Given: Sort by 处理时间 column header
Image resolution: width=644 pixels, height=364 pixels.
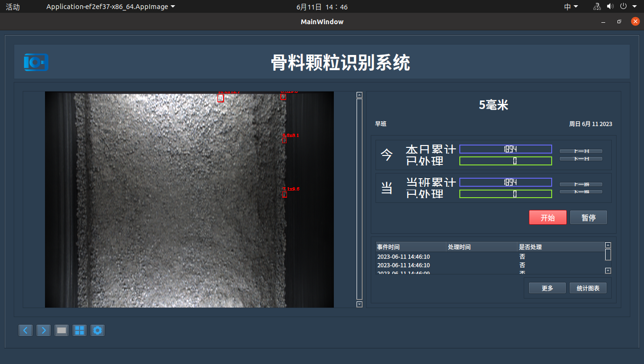Looking at the screenshot, I should pyautogui.click(x=482, y=247).
